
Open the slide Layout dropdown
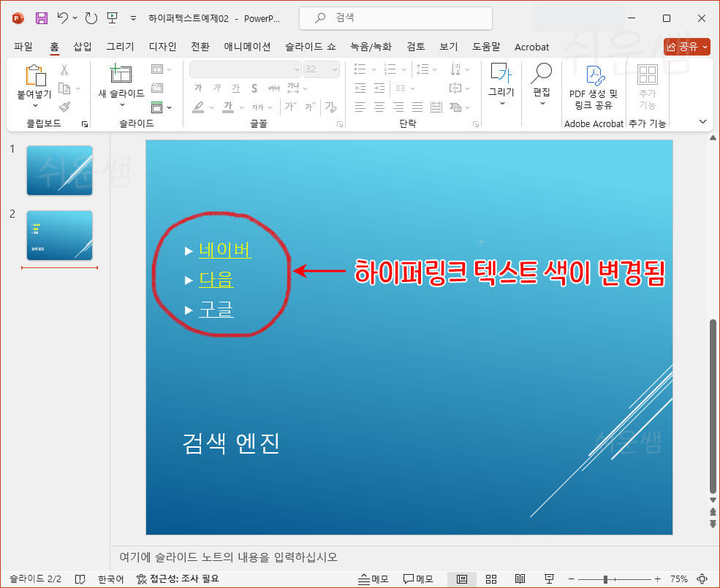coord(159,69)
